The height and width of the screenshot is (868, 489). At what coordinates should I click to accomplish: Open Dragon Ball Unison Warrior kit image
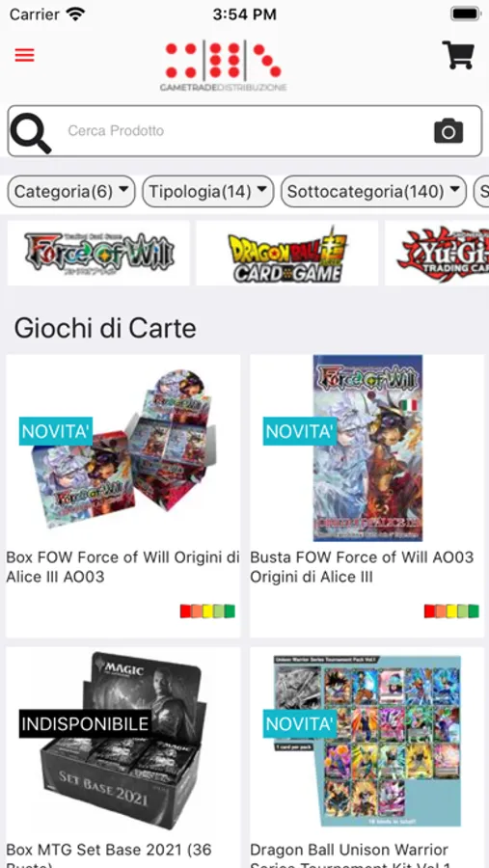[367, 741]
